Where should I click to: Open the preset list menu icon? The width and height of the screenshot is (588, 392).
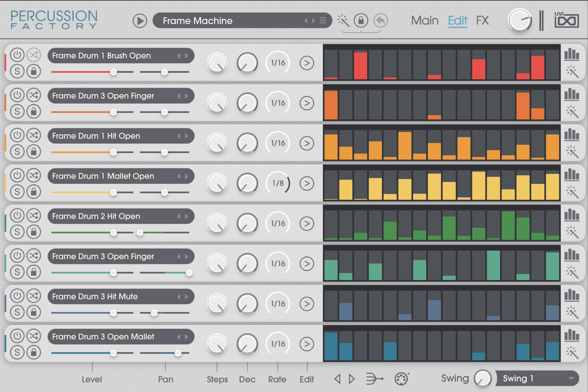point(323,21)
